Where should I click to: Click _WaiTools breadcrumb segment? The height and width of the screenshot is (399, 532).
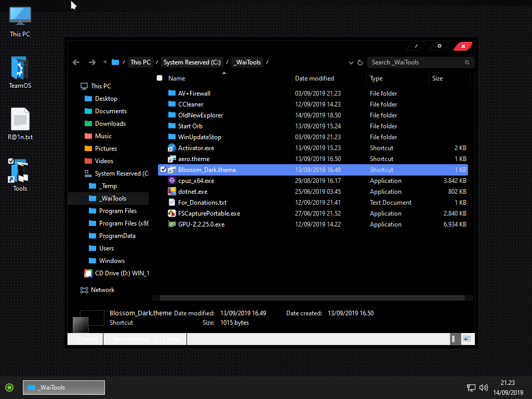click(x=247, y=62)
